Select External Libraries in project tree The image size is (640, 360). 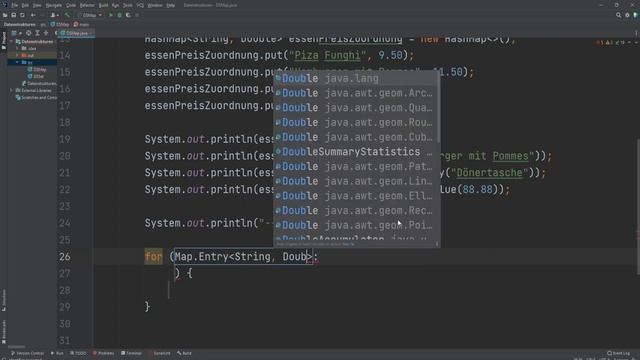33,91
